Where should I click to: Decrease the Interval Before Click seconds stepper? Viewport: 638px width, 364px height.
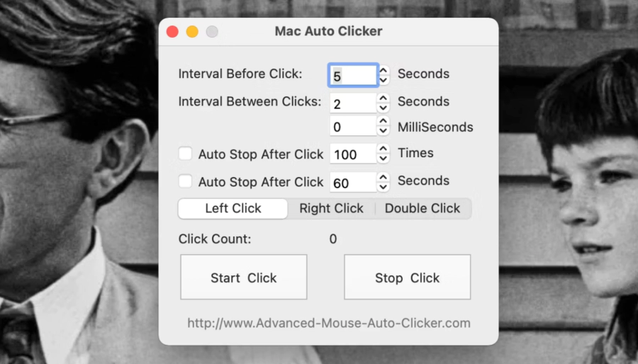pos(383,80)
